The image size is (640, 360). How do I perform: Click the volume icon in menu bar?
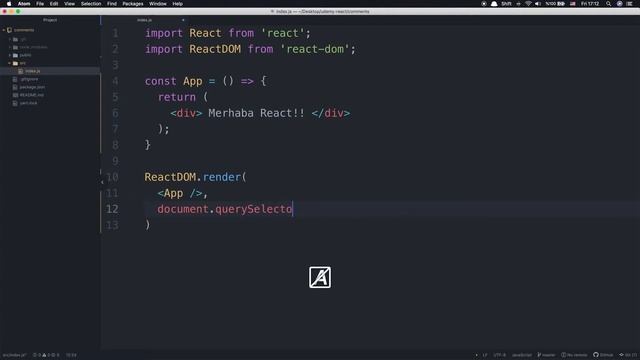coord(538,4)
